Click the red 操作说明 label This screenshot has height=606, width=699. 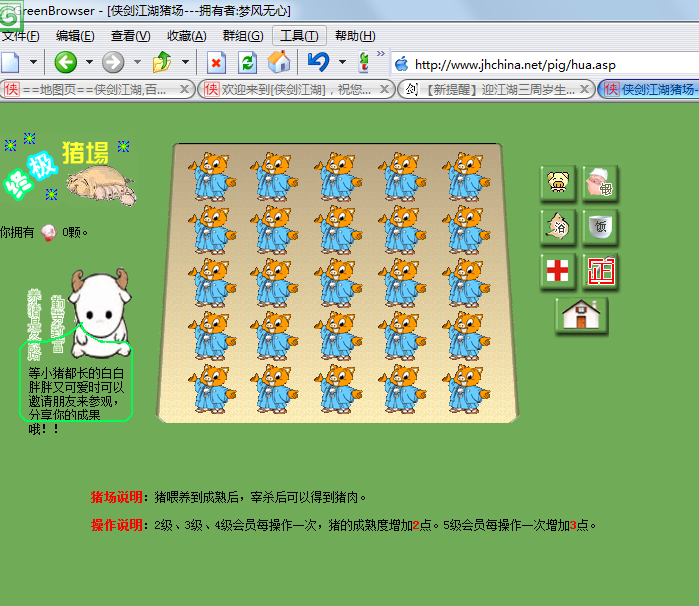tap(116, 525)
